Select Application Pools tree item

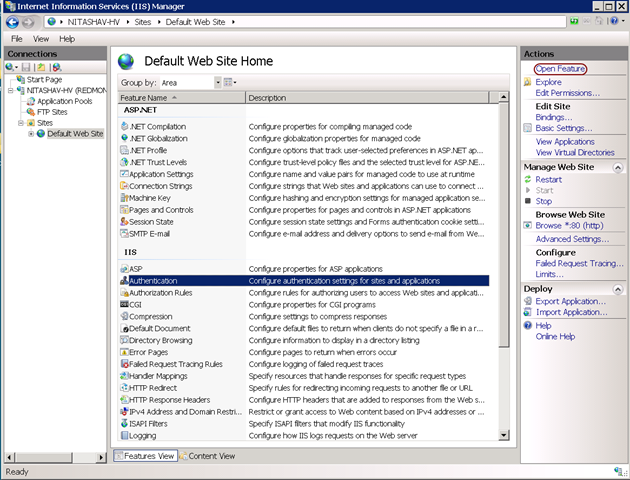(64, 101)
